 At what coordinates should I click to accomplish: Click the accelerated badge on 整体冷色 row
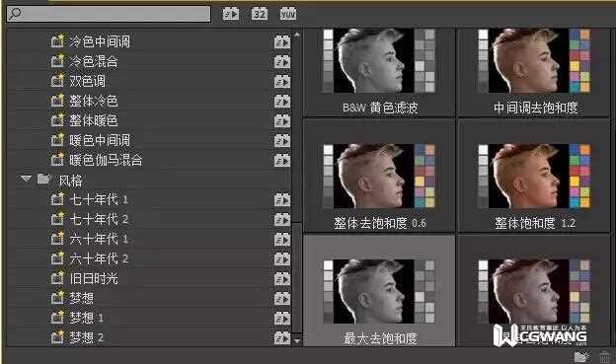(282, 102)
